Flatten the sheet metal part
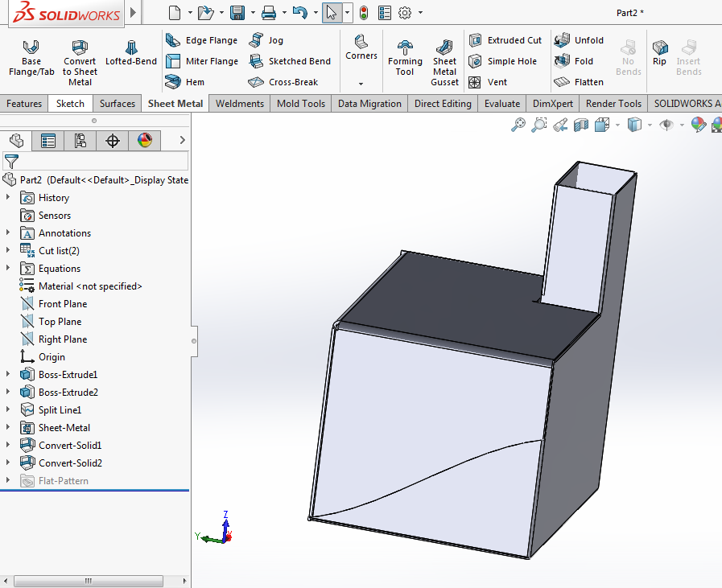722x588 pixels. click(579, 82)
